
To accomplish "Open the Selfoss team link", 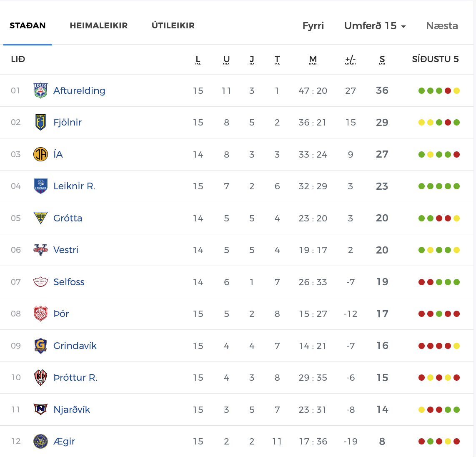I will [x=69, y=282].
